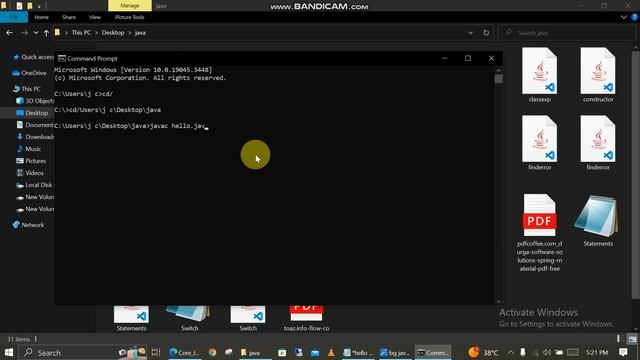
Task: Click the Search java field
Action: [567, 33]
